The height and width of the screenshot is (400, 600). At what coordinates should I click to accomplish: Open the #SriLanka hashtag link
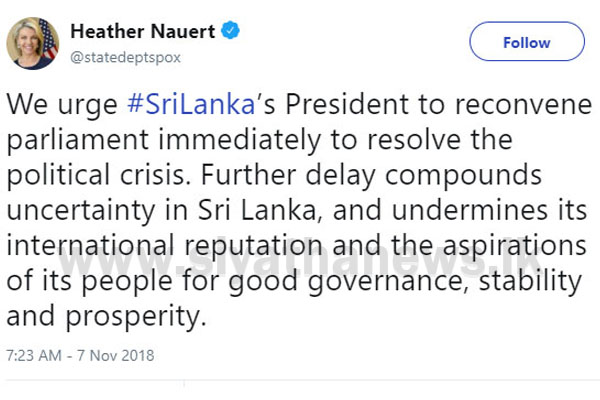coord(191,104)
